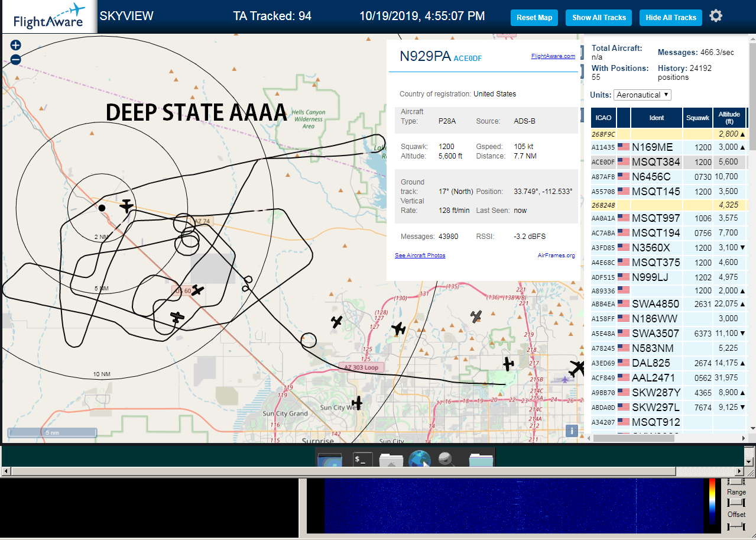Click the receiver location black dot
756x540 pixels.
pos(102,208)
